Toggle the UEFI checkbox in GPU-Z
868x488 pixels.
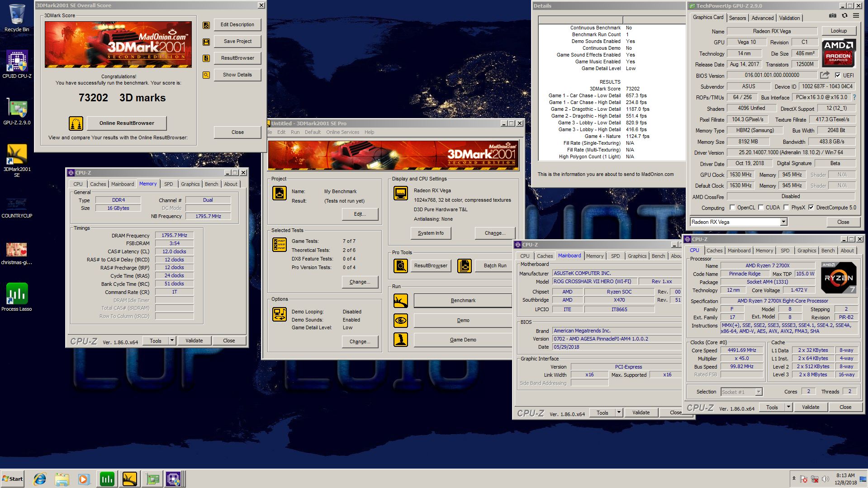pyautogui.click(x=838, y=76)
